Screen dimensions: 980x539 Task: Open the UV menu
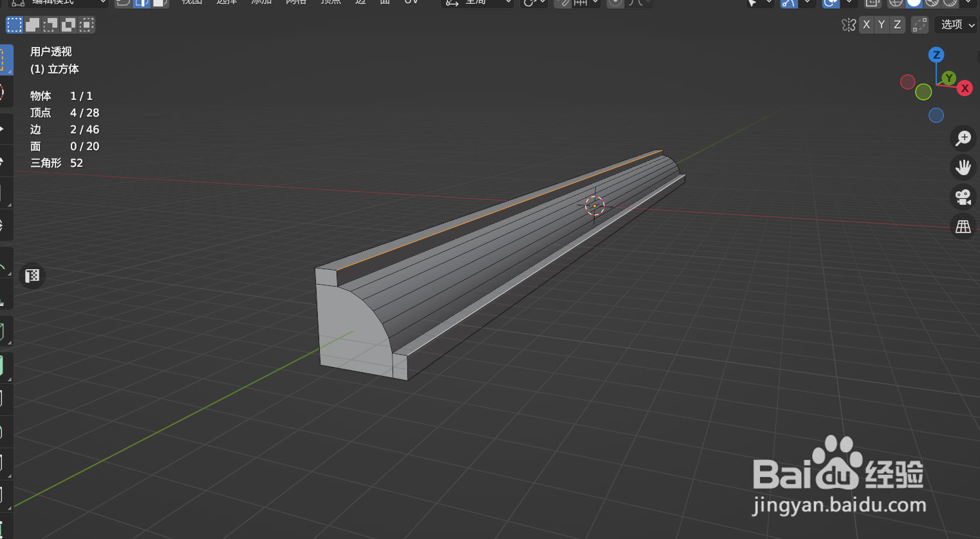(x=411, y=2)
